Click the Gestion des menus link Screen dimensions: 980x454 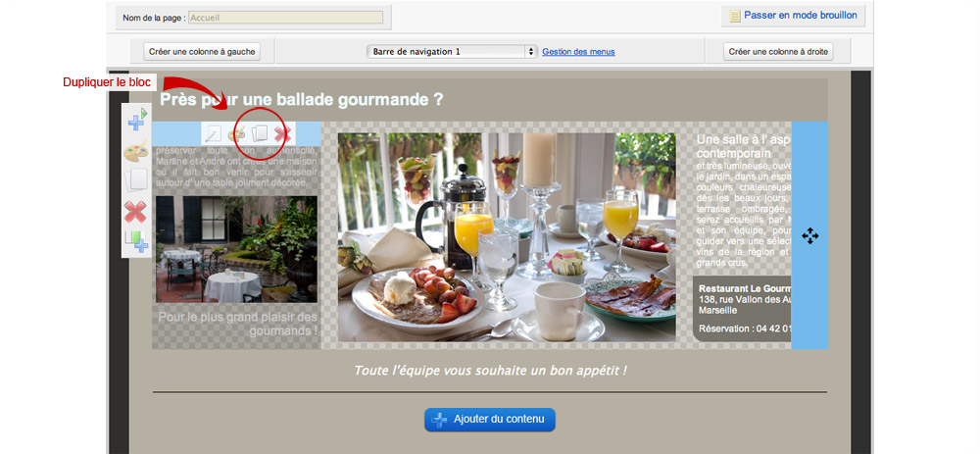(578, 52)
